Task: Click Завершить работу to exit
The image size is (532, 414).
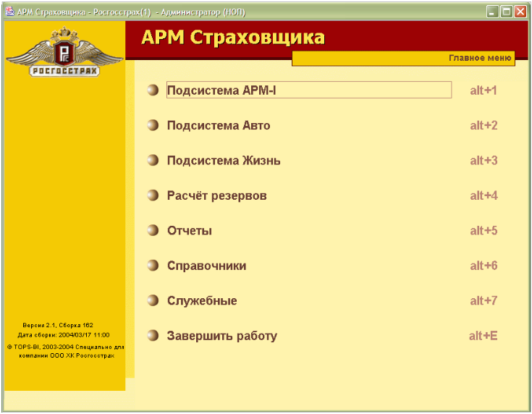Action: click(222, 336)
